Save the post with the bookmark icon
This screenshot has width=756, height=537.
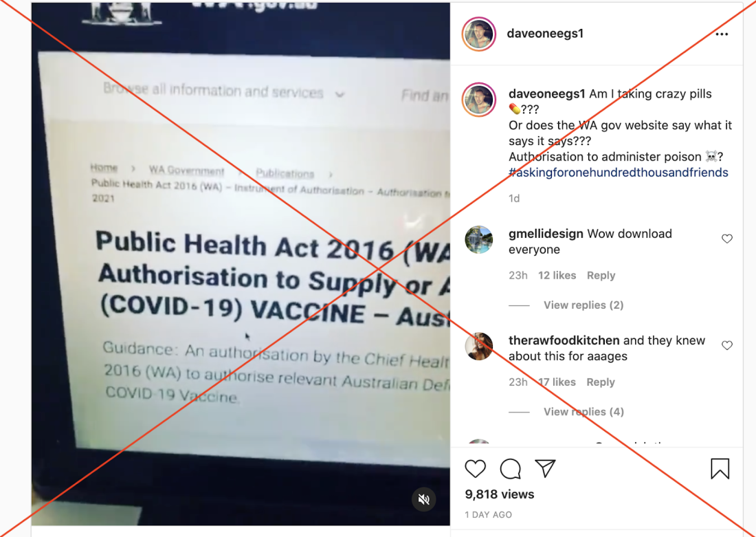(720, 468)
